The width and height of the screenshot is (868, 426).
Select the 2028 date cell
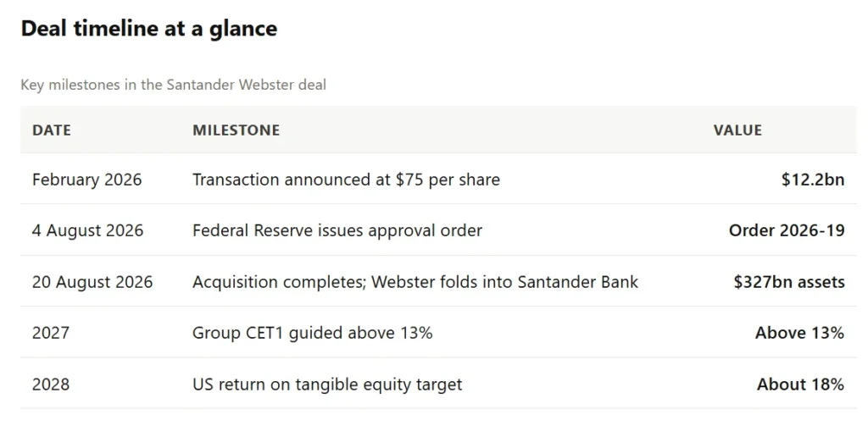click(51, 384)
